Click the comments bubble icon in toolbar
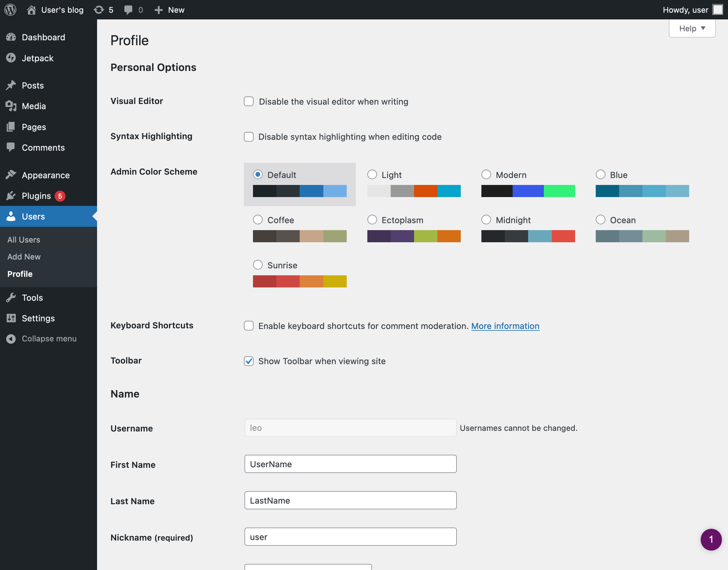728x570 pixels. click(128, 10)
